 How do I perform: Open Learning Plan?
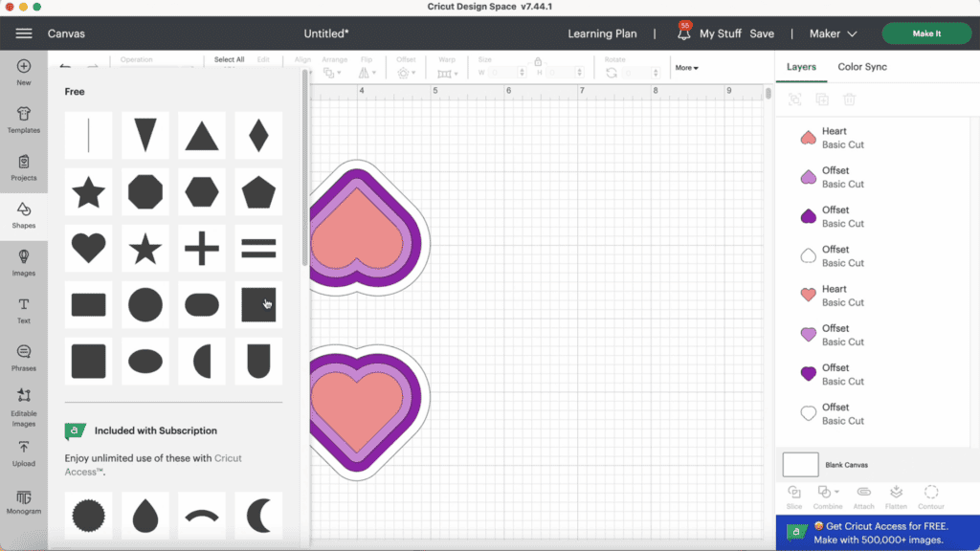point(602,33)
